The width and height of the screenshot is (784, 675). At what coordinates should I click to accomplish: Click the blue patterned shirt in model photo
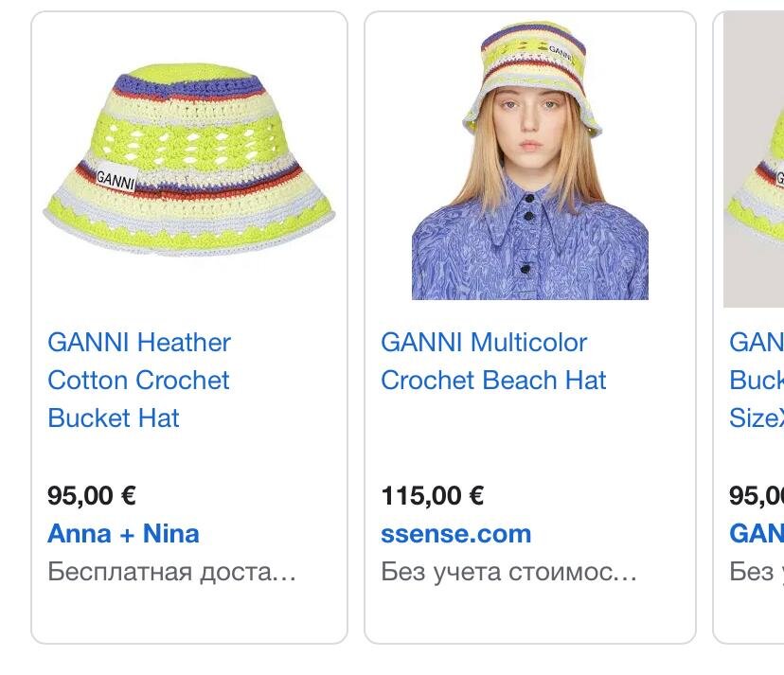click(x=530, y=245)
